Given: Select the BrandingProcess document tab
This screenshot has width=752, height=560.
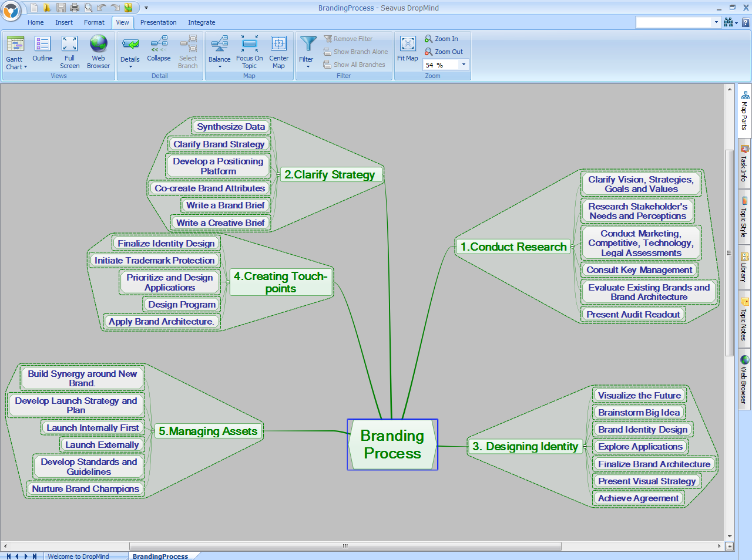Looking at the screenshot, I should [160, 556].
